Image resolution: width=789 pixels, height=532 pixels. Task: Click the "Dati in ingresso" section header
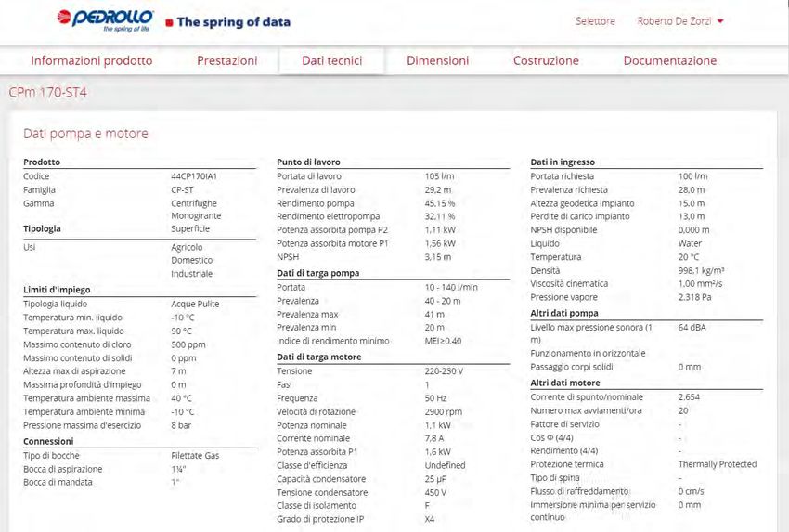point(563,162)
